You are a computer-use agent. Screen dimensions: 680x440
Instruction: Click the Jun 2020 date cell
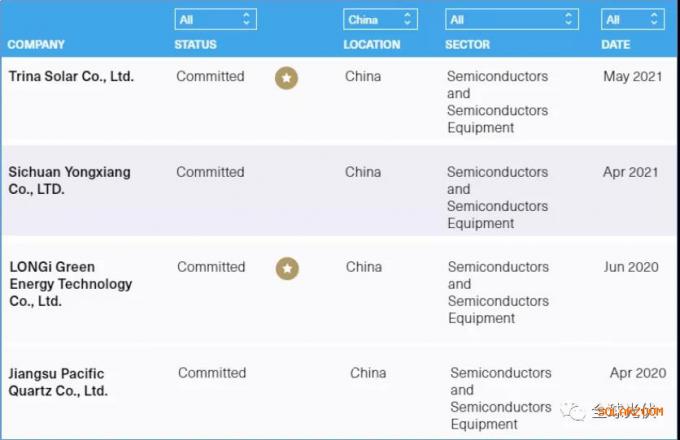(631, 267)
